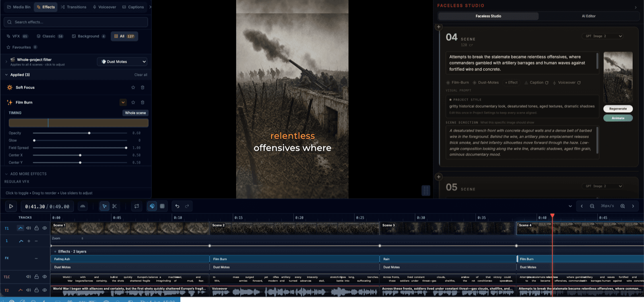This screenshot has width=644, height=302.
Task: Remove the FX track with minus icon
Action: pyautogui.click(x=36, y=258)
